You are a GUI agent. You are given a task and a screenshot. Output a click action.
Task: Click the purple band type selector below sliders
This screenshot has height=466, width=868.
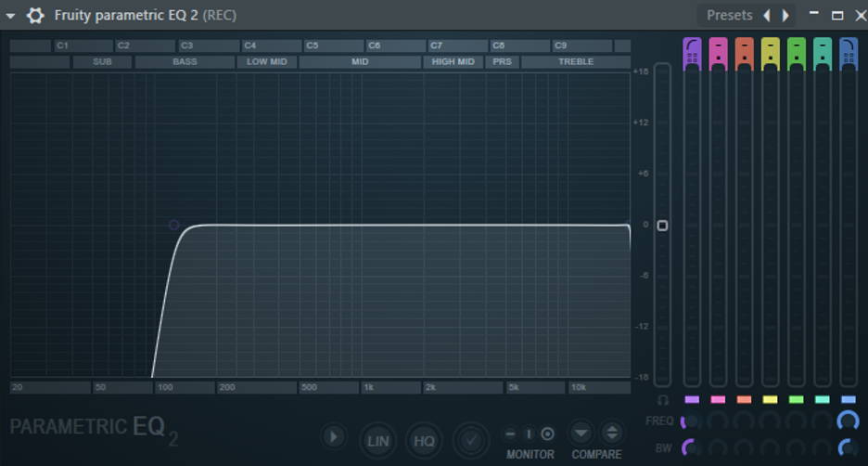(x=692, y=399)
